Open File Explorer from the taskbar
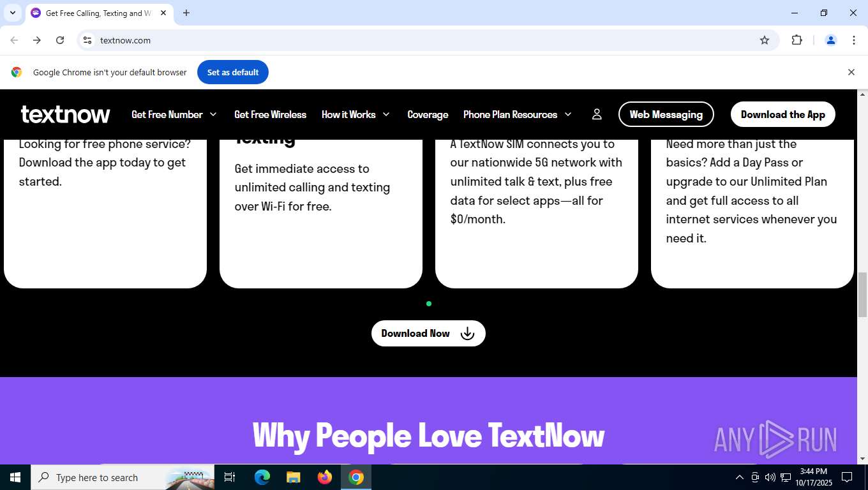Image resolution: width=868 pixels, height=490 pixels. click(x=293, y=477)
